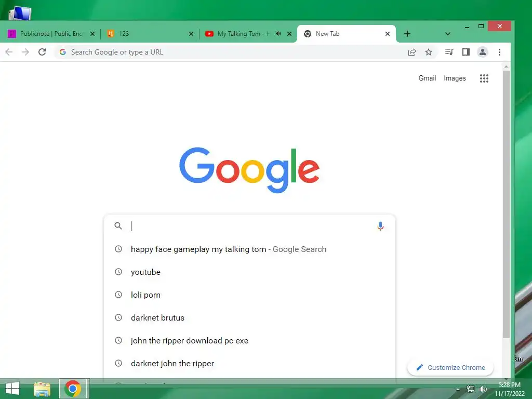The image size is (532, 399).
Task: Click the scrollbar up arrow
Action: click(x=506, y=67)
